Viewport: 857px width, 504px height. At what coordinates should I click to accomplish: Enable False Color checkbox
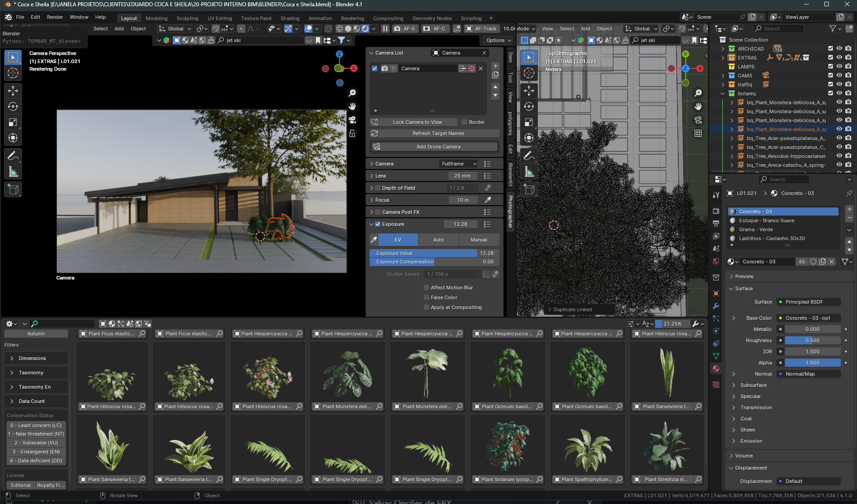(426, 297)
